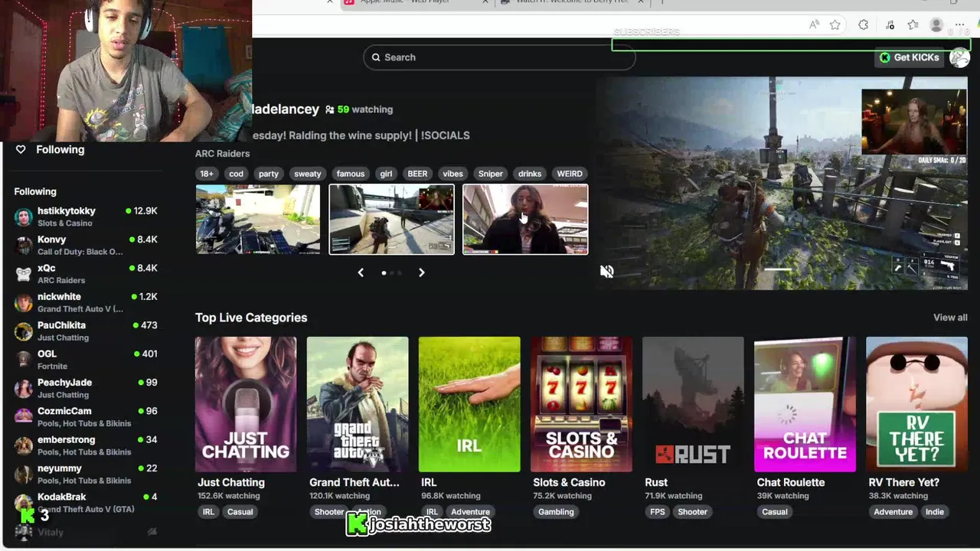This screenshot has width=980, height=551.
Task: Open KodakBrak in the Following list
Action: pos(86,503)
